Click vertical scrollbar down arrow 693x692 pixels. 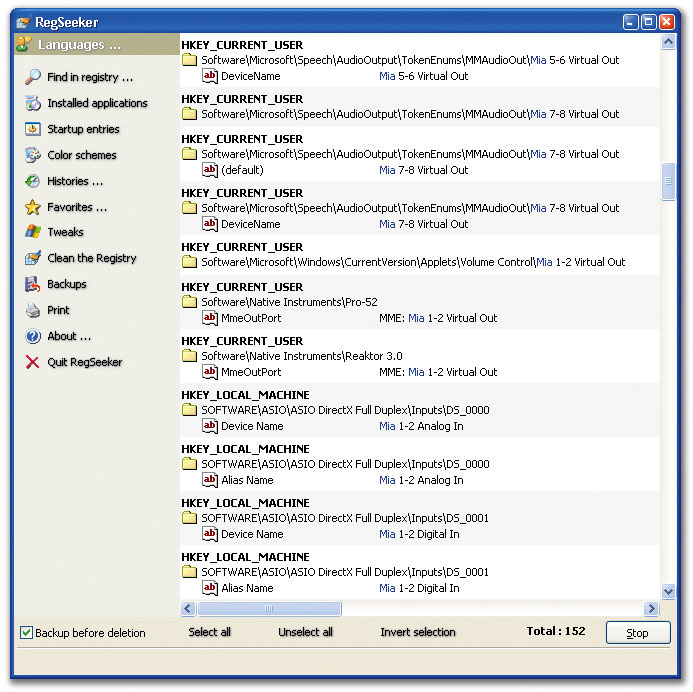pyautogui.click(x=668, y=591)
